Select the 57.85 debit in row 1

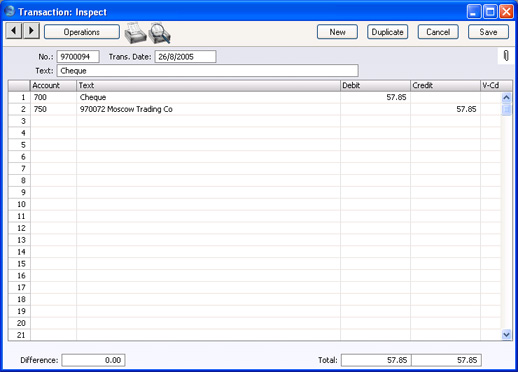click(x=375, y=97)
